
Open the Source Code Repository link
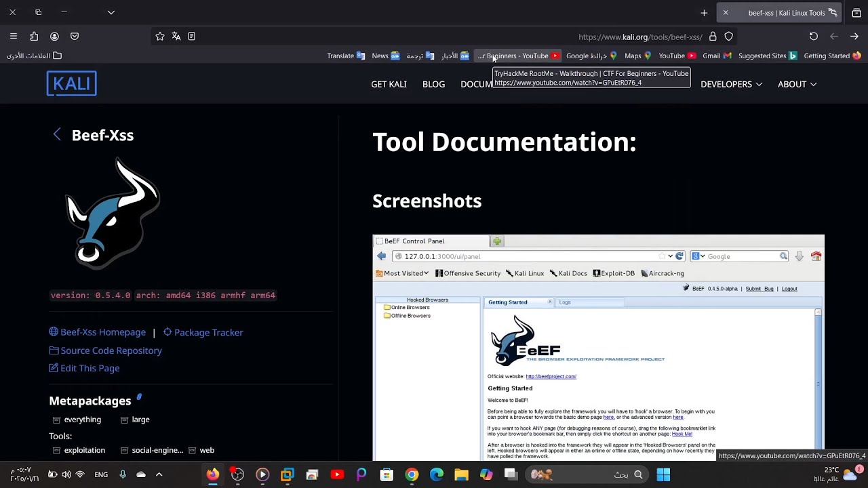coord(105,350)
